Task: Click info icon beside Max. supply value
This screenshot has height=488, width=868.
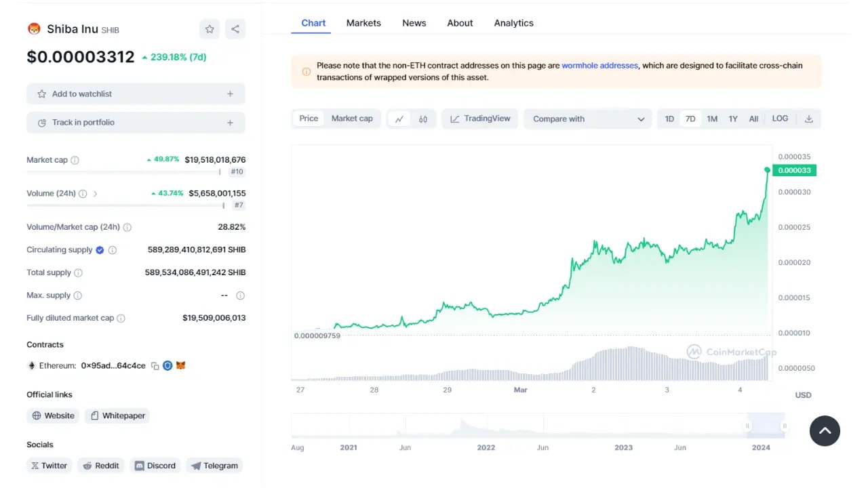Action: 240,296
